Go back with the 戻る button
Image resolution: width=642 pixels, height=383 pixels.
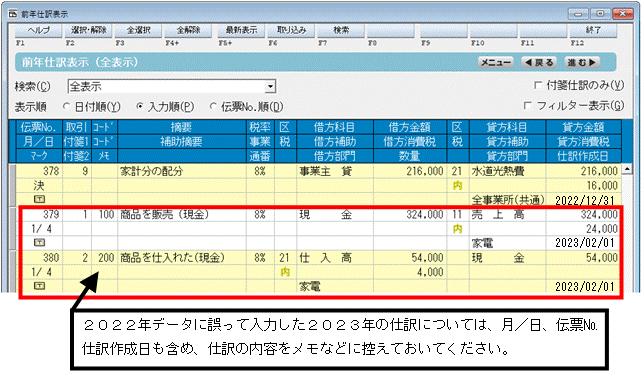(x=539, y=63)
